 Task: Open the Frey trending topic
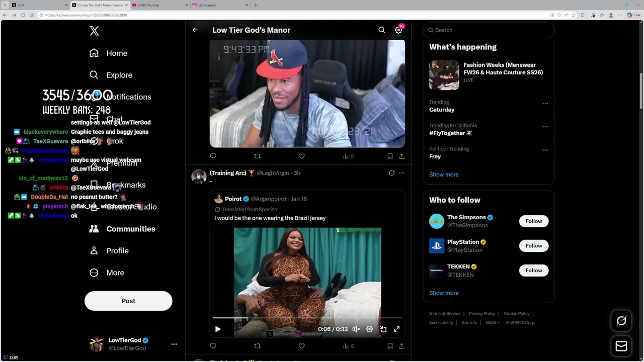point(435,156)
